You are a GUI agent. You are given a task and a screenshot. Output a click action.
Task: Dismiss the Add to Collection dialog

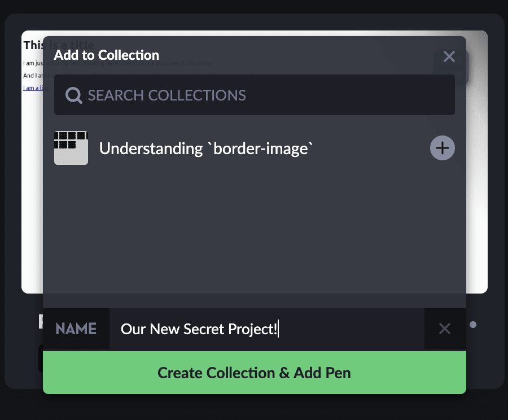449,56
